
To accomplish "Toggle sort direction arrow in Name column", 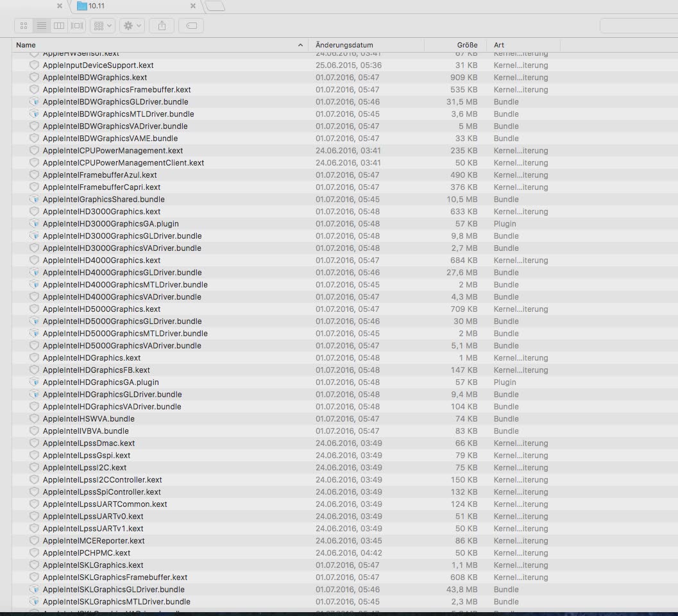I will point(300,45).
